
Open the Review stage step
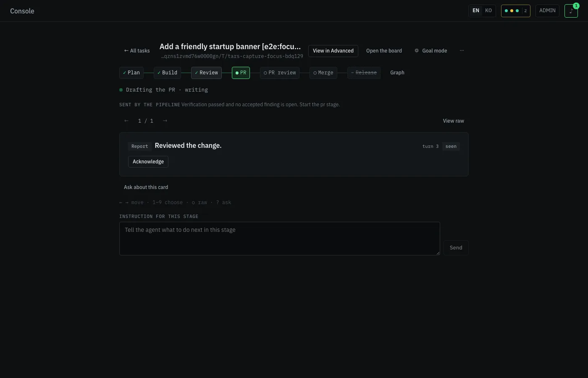pyautogui.click(x=206, y=73)
